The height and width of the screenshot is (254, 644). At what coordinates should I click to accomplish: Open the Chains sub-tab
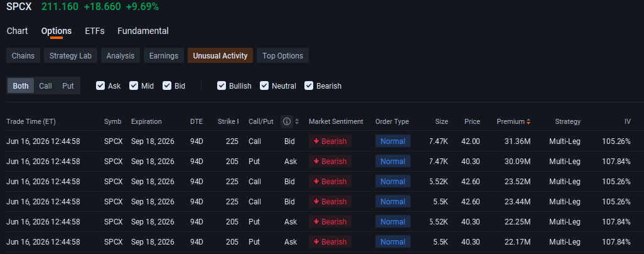click(23, 55)
